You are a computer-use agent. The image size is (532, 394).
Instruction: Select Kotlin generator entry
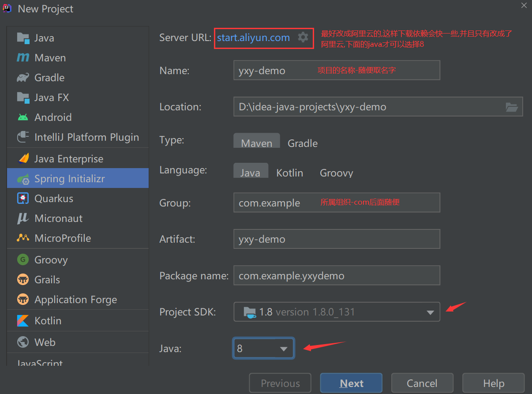coord(78,321)
